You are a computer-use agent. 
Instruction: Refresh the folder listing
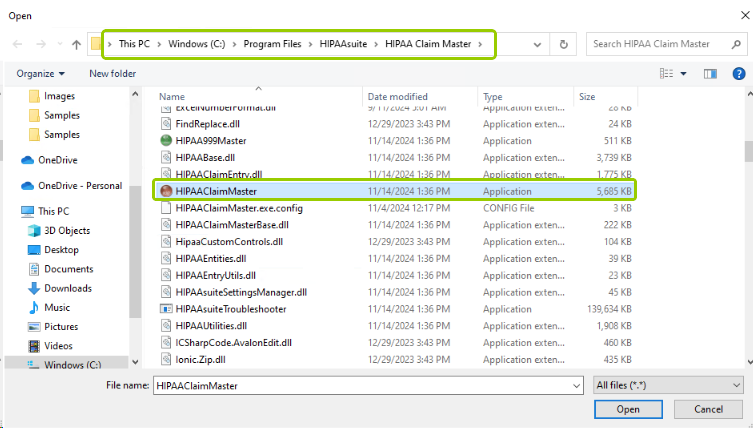tap(564, 44)
